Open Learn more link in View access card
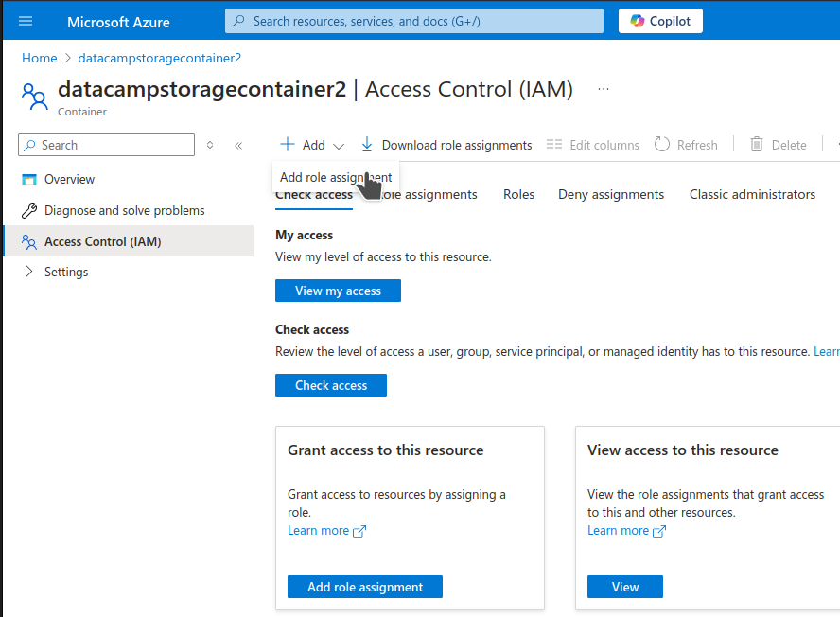Screen dimensions: 840x617 point(618,530)
